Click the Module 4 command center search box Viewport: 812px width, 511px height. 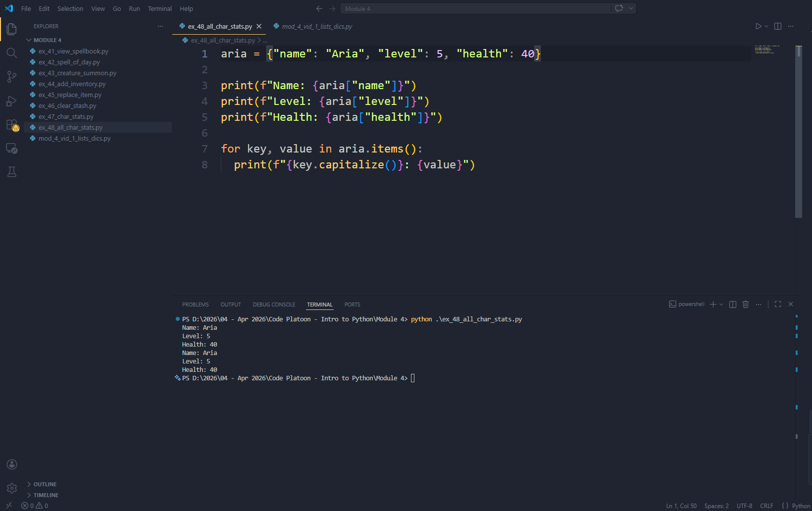click(475, 8)
